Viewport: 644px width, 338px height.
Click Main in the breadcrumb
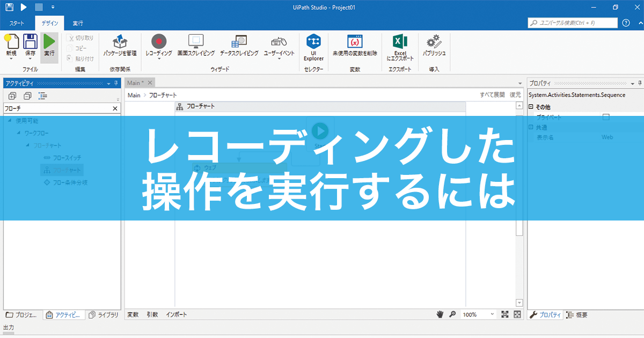[134, 95]
